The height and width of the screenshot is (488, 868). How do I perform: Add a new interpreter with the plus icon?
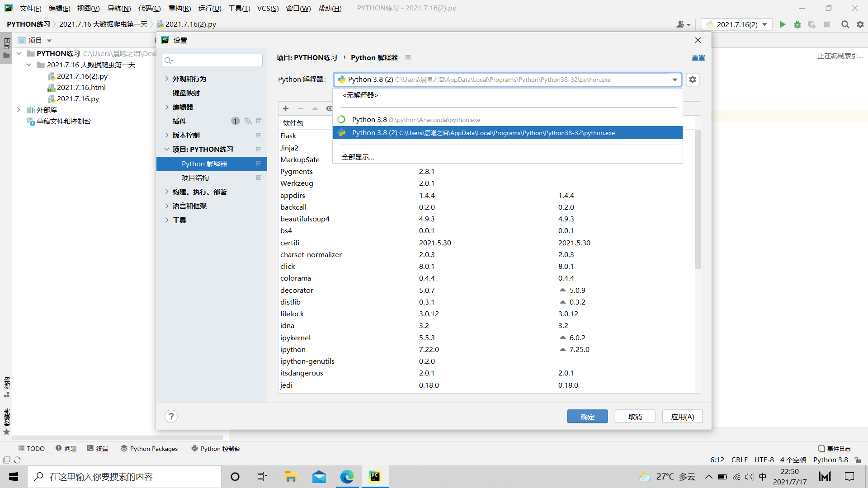pos(286,108)
